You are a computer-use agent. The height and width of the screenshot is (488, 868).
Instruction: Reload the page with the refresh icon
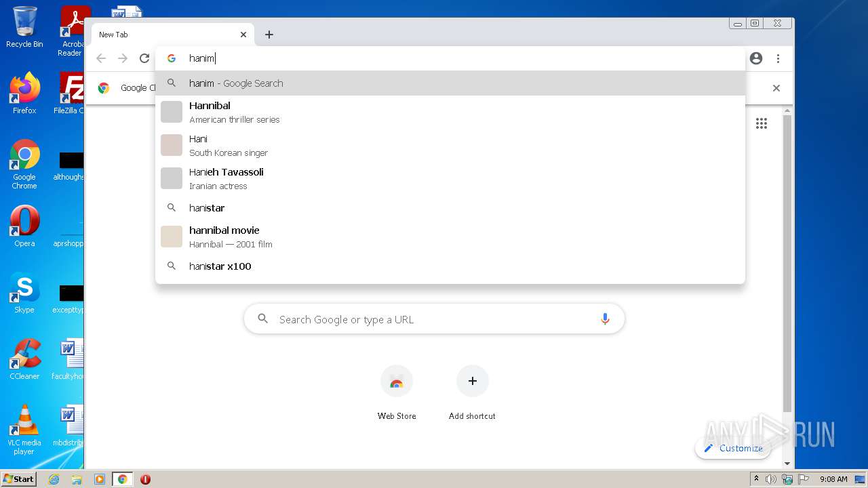pyautogui.click(x=144, y=58)
